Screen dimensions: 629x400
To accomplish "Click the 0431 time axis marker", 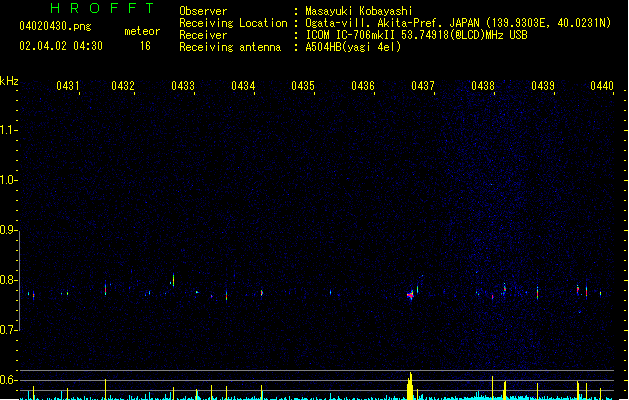I will tap(68, 85).
